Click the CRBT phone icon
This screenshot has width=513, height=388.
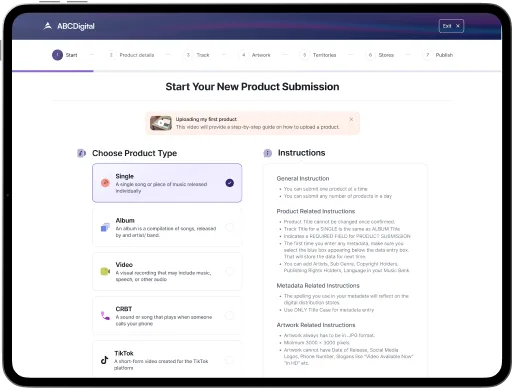[105, 316]
